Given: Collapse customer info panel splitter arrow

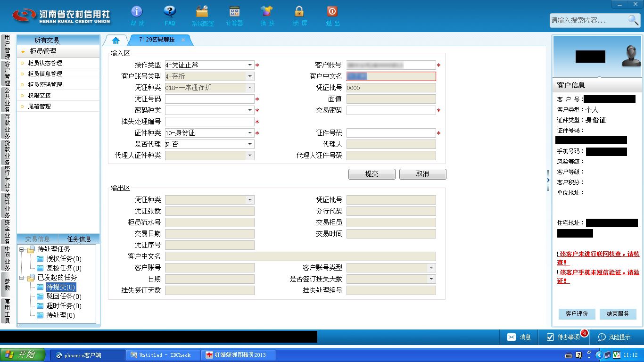Looking at the screenshot, I should (x=548, y=180).
